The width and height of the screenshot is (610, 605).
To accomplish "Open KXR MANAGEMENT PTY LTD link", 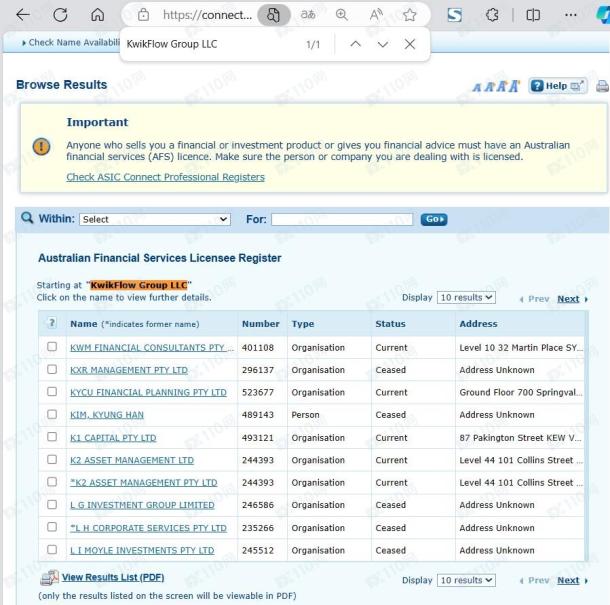I will tap(129, 370).
